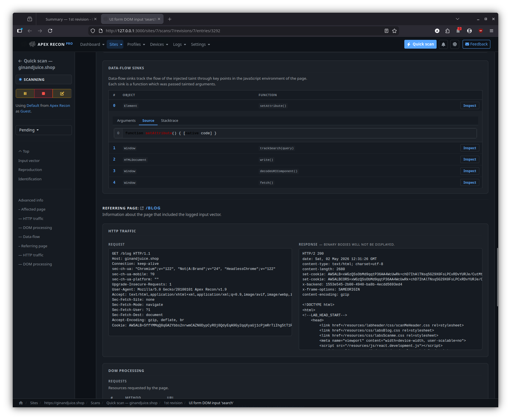The width and height of the screenshot is (511, 420).
Task: List all browser tabs with the chevron
Action: tap(458, 19)
